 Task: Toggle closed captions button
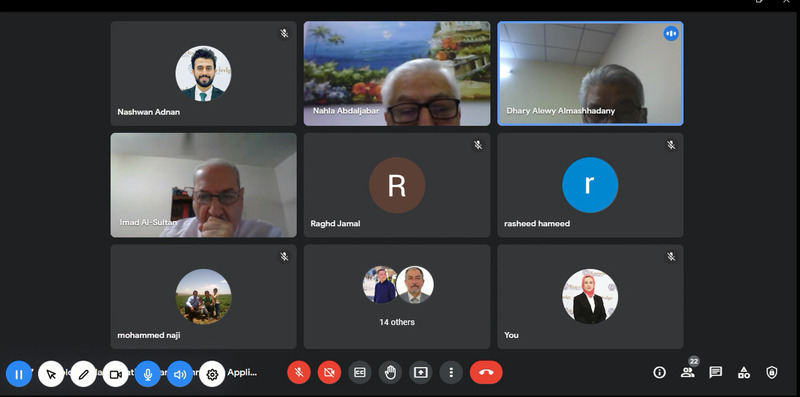(x=360, y=373)
